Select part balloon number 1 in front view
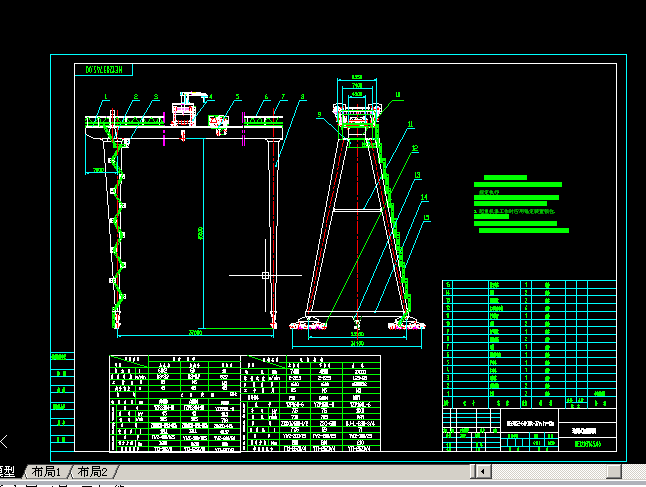Screen dimensions: 646x487 tap(104, 97)
